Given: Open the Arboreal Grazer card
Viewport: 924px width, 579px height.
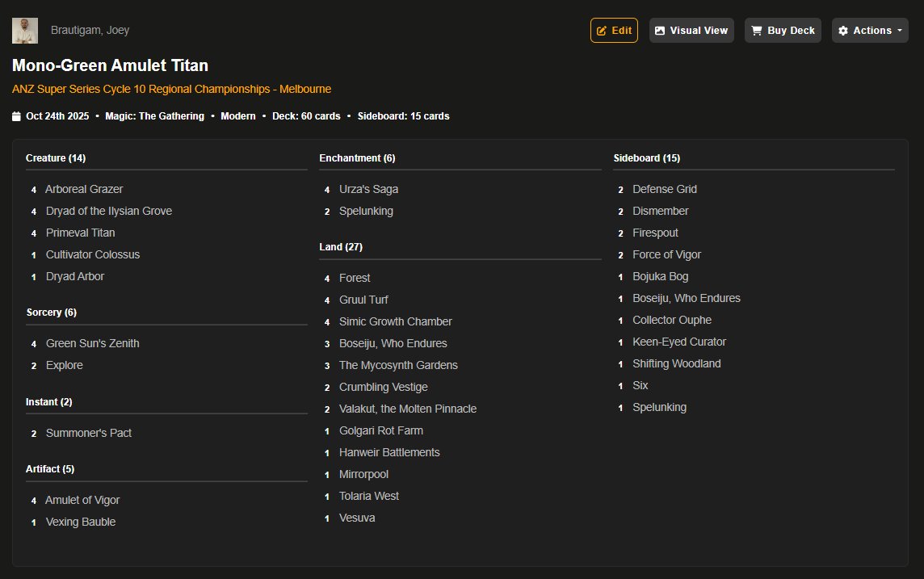Looking at the screenshot, I should point(84,189).
